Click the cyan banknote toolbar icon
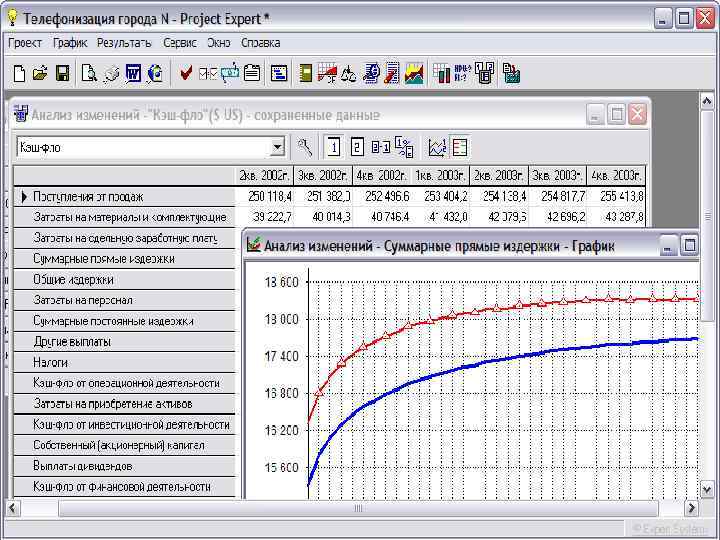 coord(230,73)
